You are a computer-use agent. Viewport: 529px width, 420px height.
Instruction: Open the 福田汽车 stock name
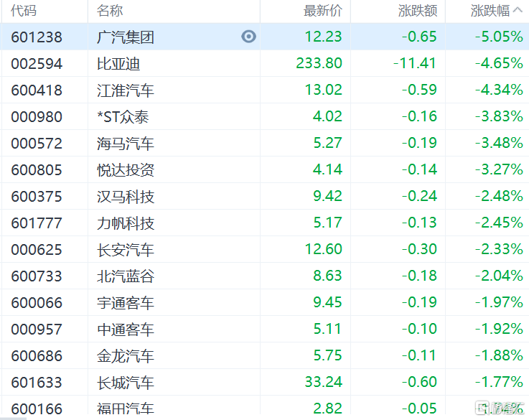pos(126,409)
